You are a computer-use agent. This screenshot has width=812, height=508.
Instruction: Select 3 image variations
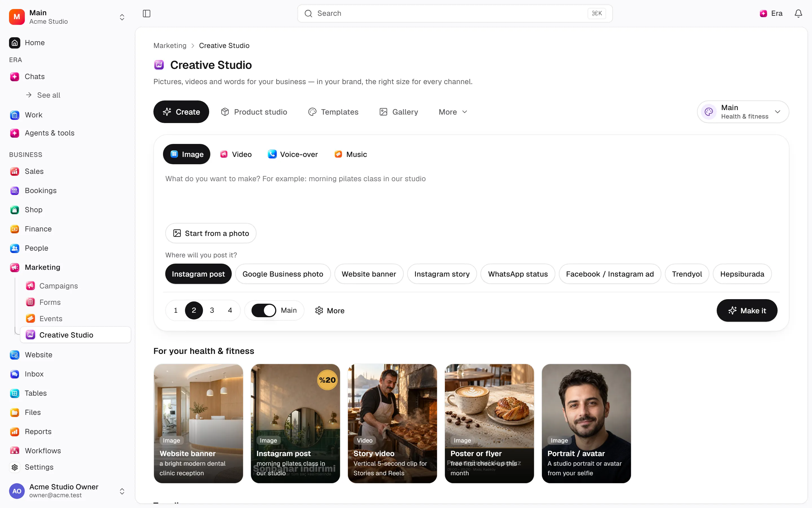pos(212,310)
